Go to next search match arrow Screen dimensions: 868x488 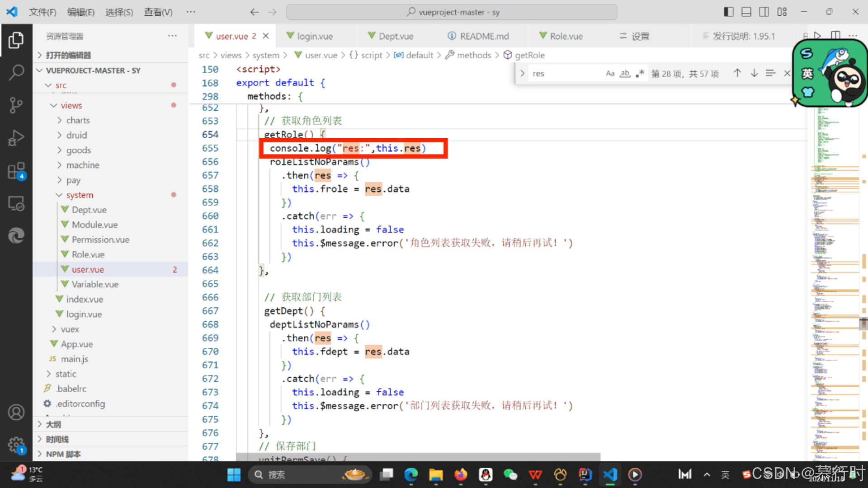click(754, 73)
